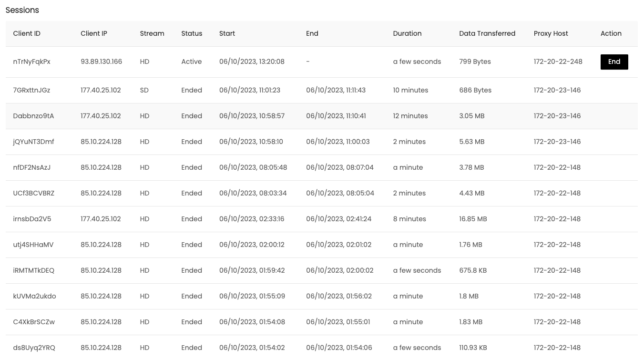644x360 pixels.
Task: Click the 4.43 MB data value
Action: click(472, 193)
